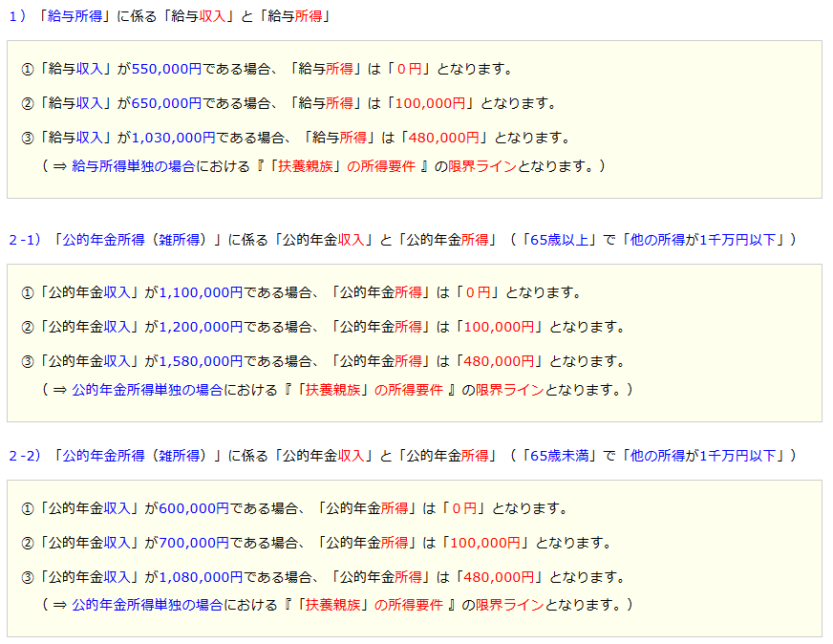This screenshot has width=833, height=644.
Task: Click 公的年金所得単独の場合 in the 65歳以上 box
Action: 147,390
